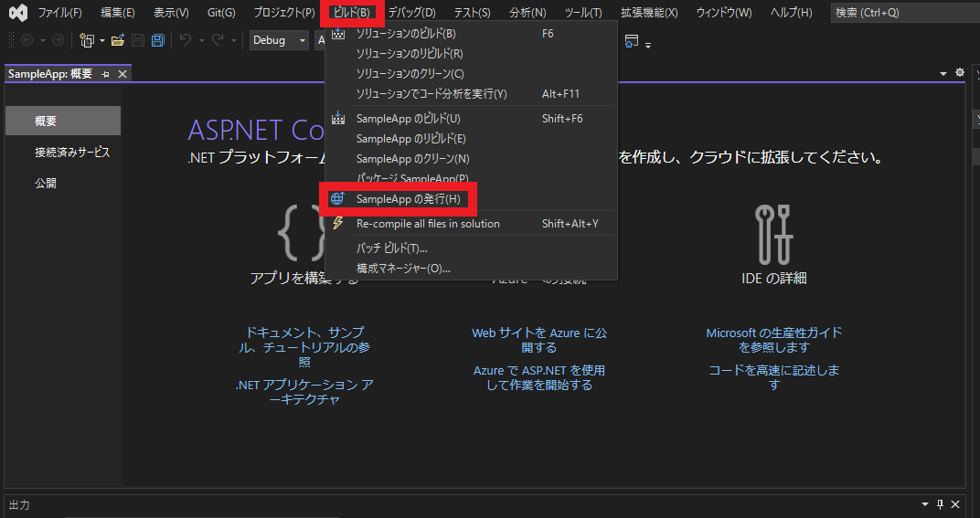Screen dimensions: 980x518
Task: Open the redo history dropdown arrow
Action: 234,40
